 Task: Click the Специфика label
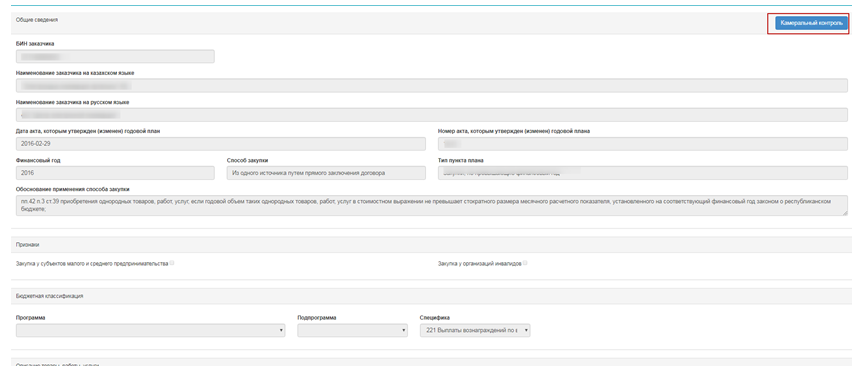tap(434, 318)
